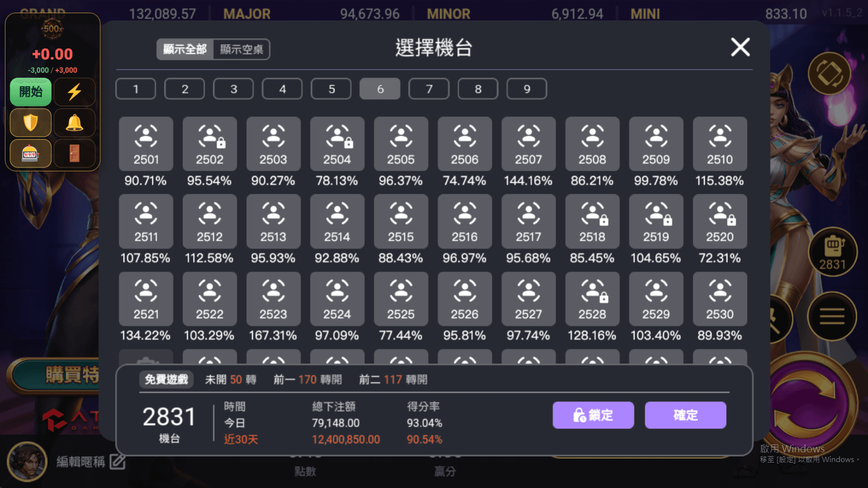This screenshot has height=488, width=868.
Task: Select the 免費遊戲 tab
Action: click(x=167, y=379)
